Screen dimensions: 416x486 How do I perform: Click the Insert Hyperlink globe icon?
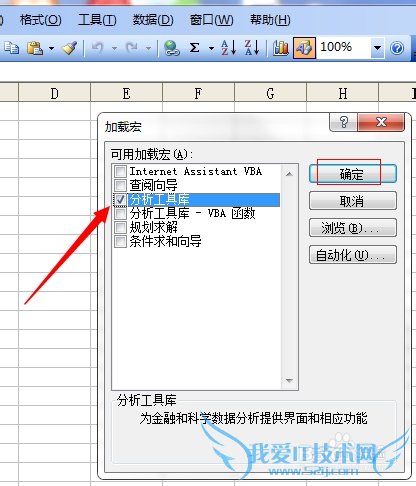pyautogui.click(x=172, y=48)
